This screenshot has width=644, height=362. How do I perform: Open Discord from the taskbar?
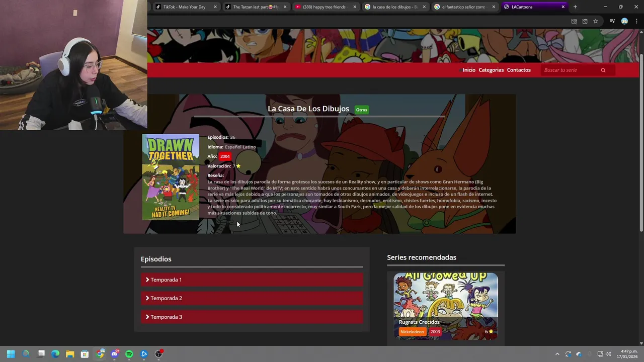click(115, 354)
